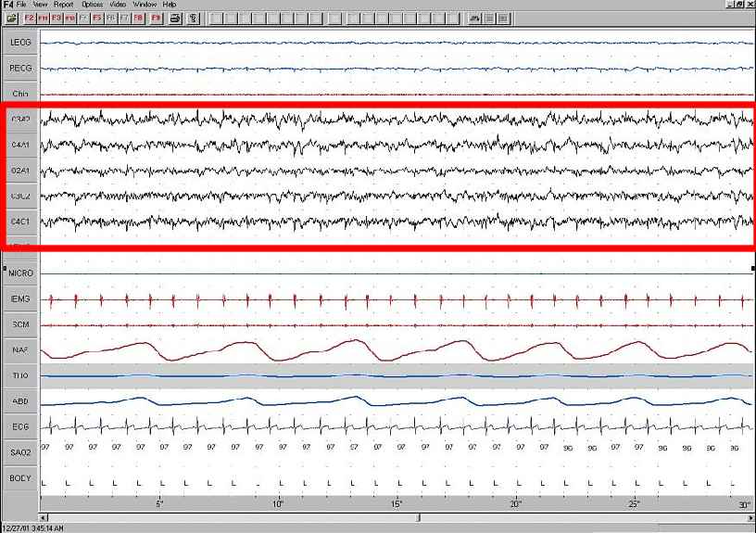Click the printer icon to print
This screenshot has width=756, height=533.
pos(175,18)
